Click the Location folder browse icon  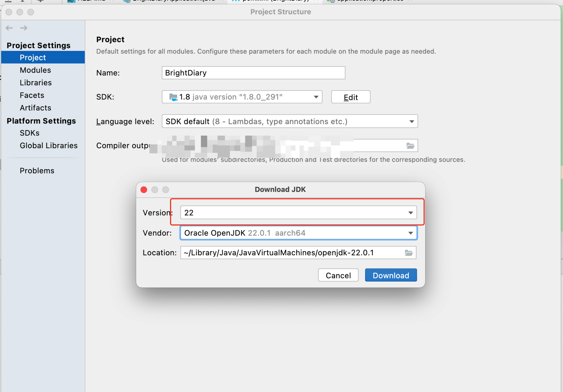point(409,253)
